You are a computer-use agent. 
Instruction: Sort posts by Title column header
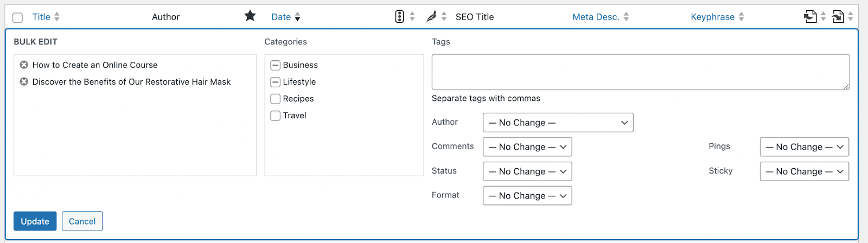41,17
